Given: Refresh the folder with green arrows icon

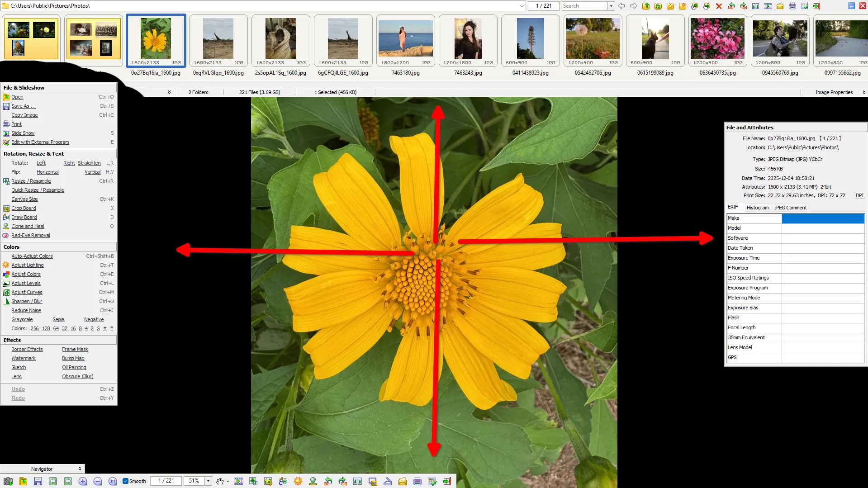Looking at the screenshot, I should pyautogui.click(x=658, y=6).
